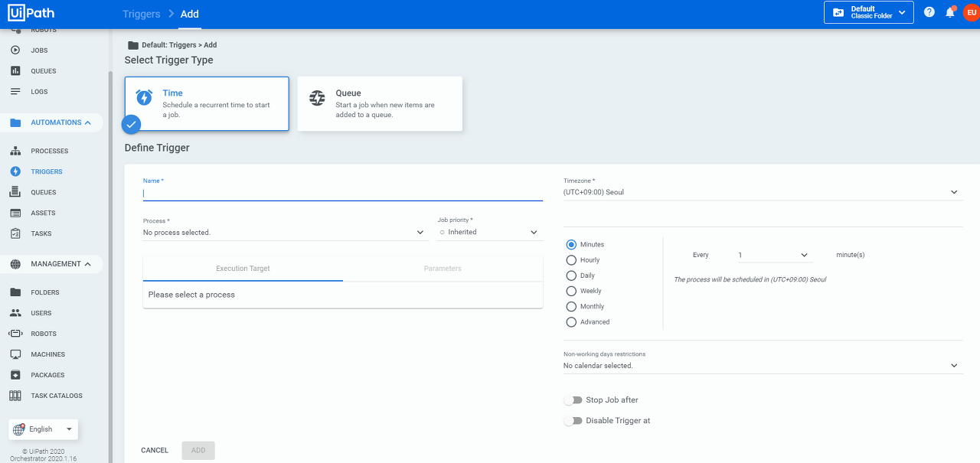The width and height of the screenshot is (980, 463).
Task: Click the Queues bar chart icon under Jobs
Action: [x=15, y=71]
